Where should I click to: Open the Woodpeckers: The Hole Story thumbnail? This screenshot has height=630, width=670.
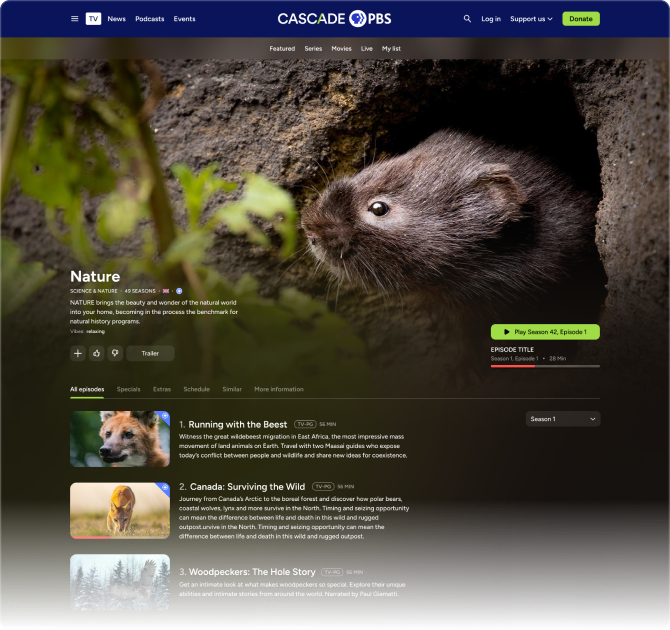(120, 582)
